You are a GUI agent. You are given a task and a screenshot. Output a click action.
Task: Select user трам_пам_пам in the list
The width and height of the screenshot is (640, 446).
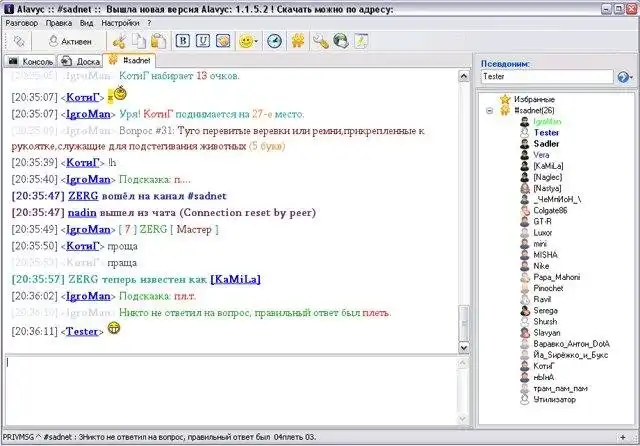tap(560, 388)
